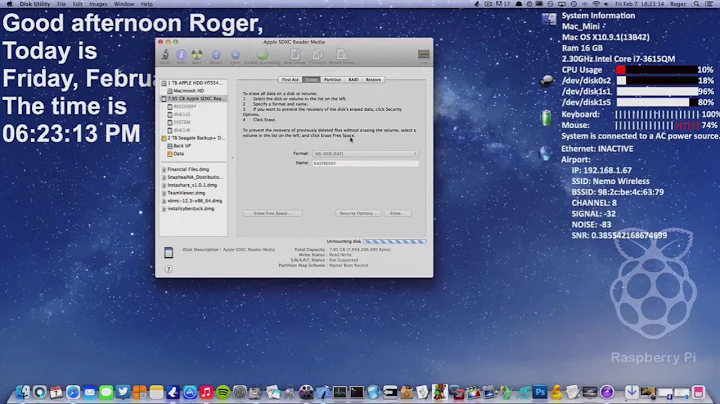Switch to the First Aid tab
The height and width of the screenshot is (404, 720).
tap(290, 79)
